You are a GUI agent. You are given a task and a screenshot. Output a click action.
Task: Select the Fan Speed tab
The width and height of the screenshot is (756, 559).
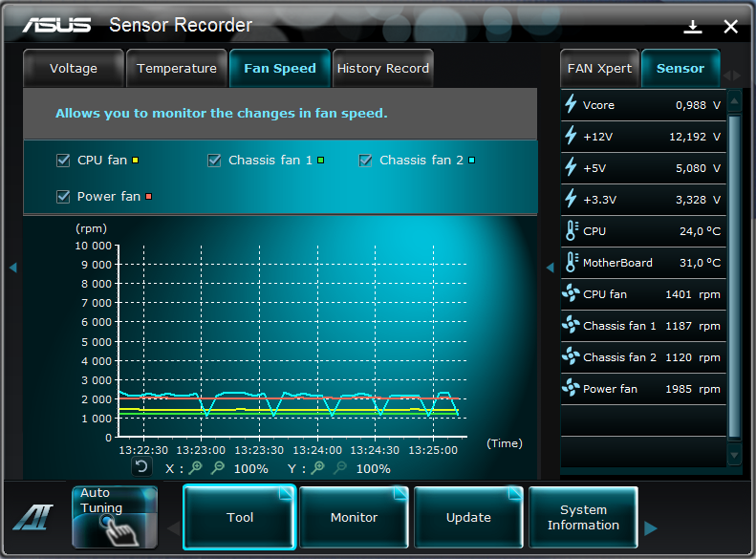[280, 69]
